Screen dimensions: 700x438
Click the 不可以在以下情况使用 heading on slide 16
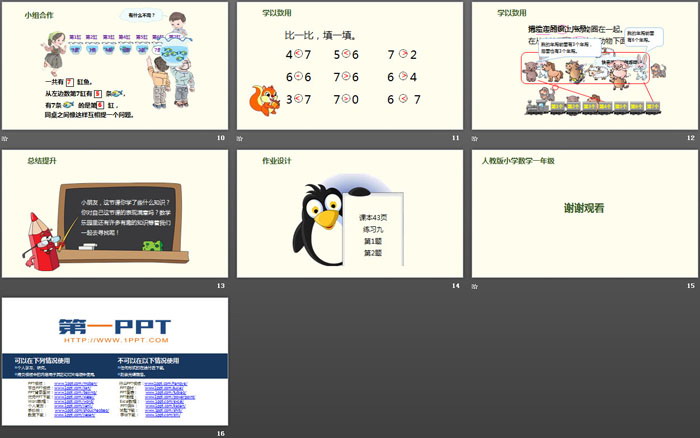tap(148, 360)
